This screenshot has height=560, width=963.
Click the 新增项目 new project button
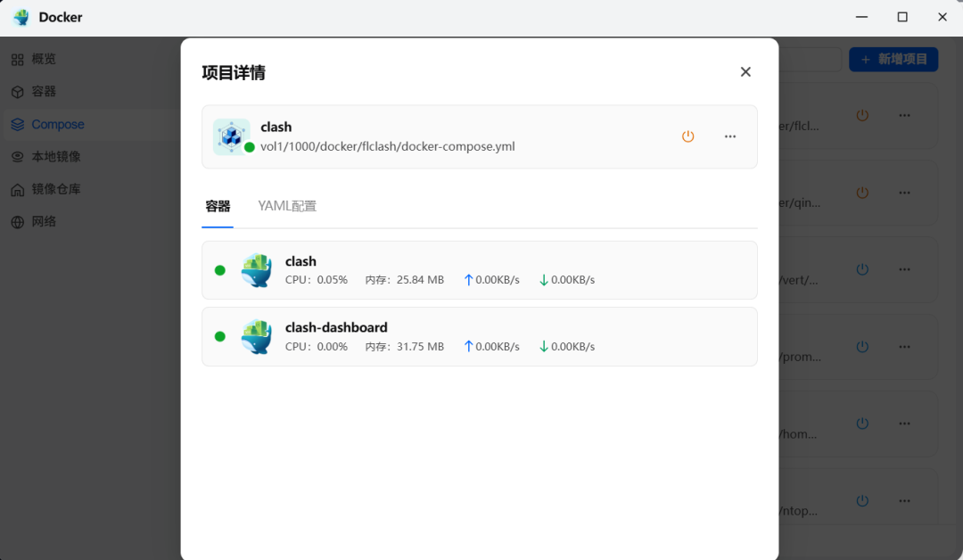[893, 59]
